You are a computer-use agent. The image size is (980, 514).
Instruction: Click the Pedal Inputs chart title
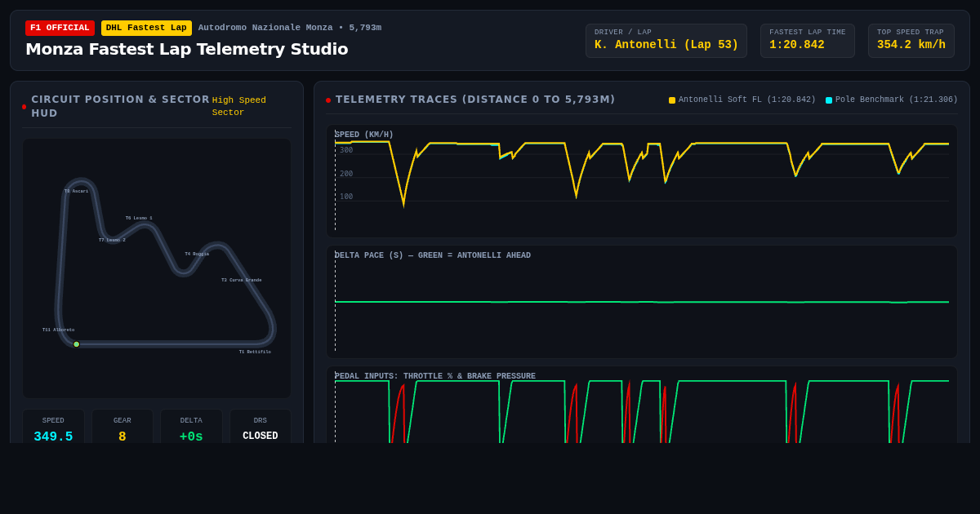pos(435,377)
